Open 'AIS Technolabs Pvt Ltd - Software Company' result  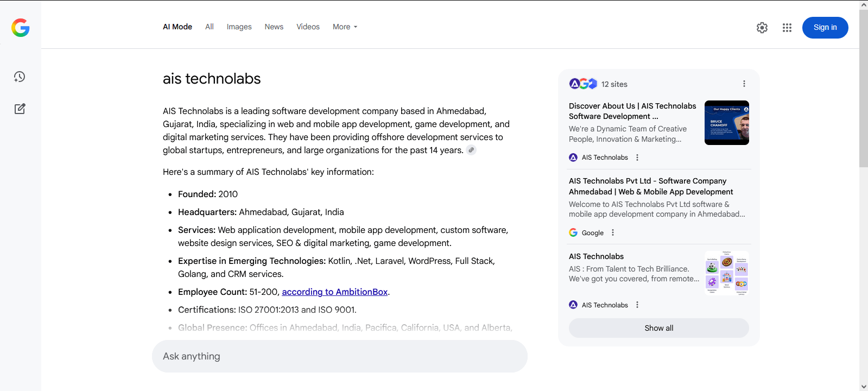pyautogui.click(x=651, y=186)
